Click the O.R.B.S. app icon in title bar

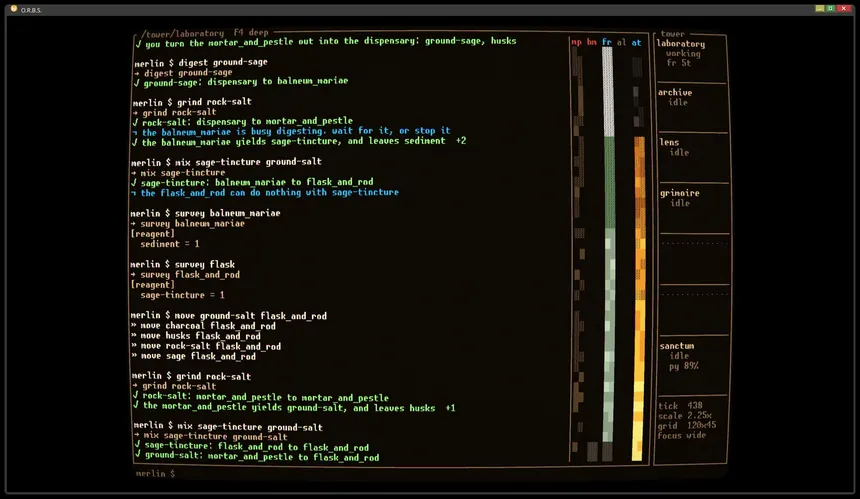(14, 9)
